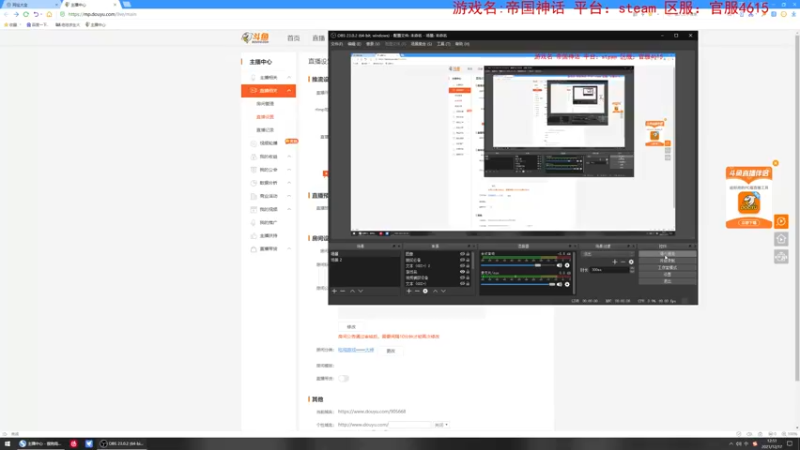Image resolution: width=800 pixels, height=450 pixels.
Task: Collapse the orange 直播相关 sidebar section
Action: click(x=289, y=91)
